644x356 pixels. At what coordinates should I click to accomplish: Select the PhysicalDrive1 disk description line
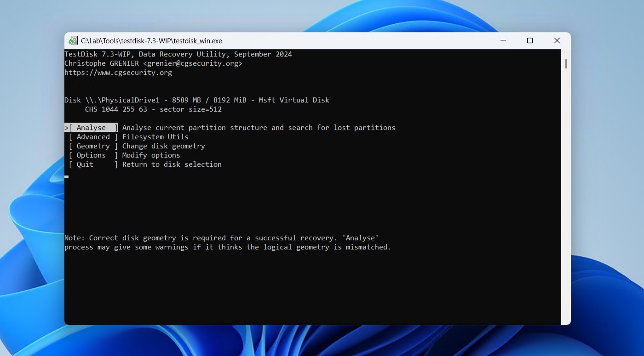pyautogui.click(x=197, y=100)
